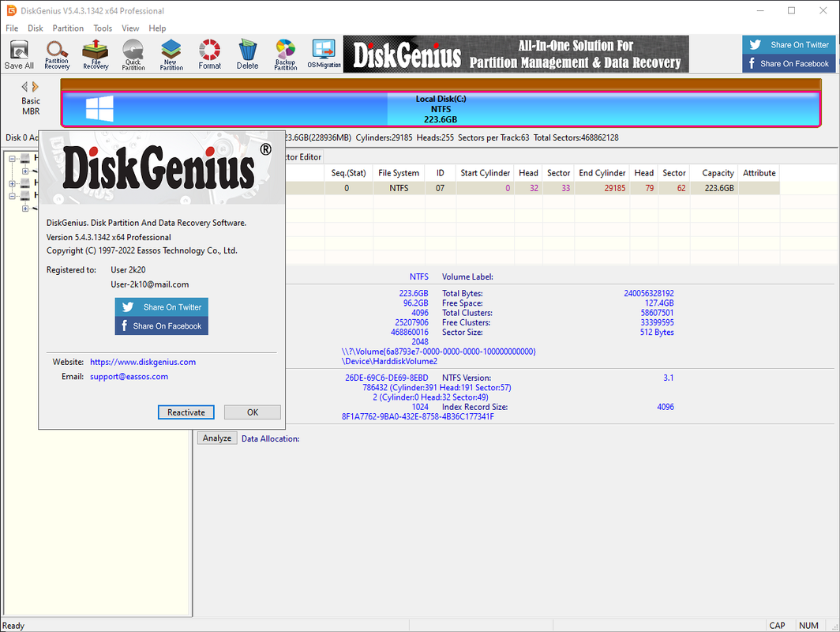Screen dimensions: 840x632
Task: Click the User-2k10@mail.com registered email text
Action: tap(149, 284)
